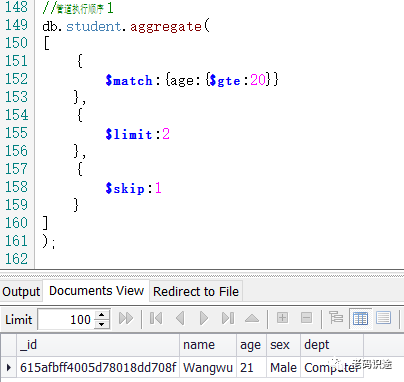Switch to the Output tab
Viewport: 404px width, 382px height.
tap(21, 291)
